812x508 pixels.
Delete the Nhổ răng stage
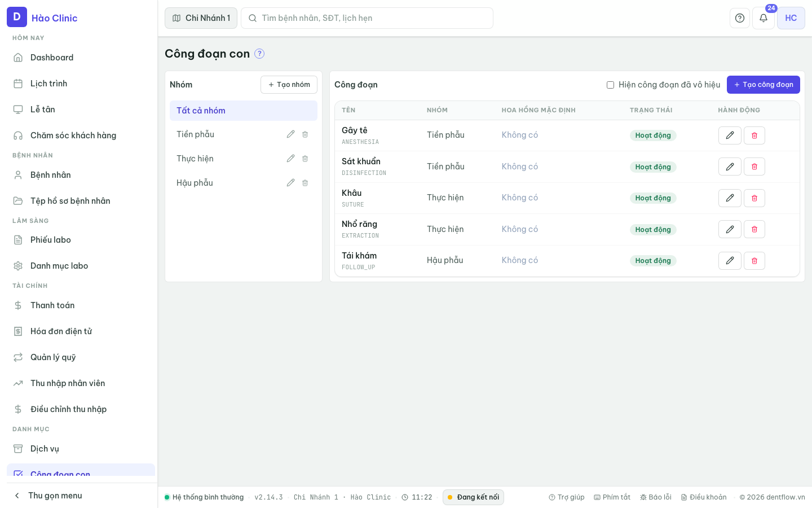coord(754,229)
